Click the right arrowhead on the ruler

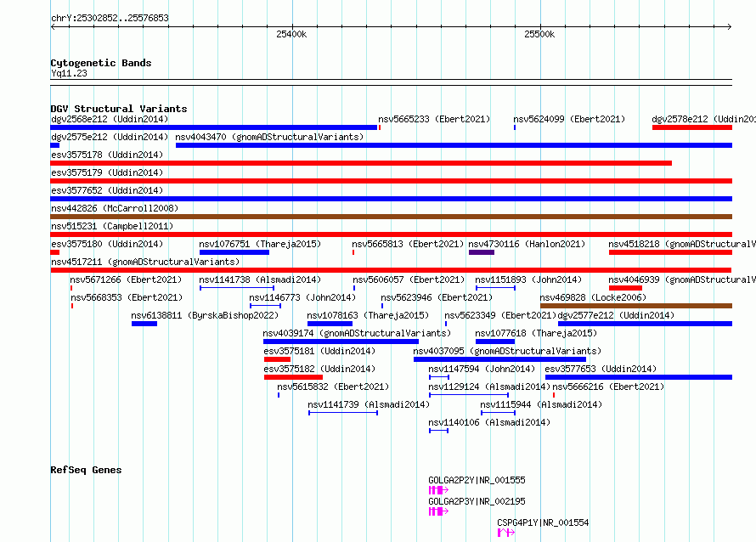point(730,27)
